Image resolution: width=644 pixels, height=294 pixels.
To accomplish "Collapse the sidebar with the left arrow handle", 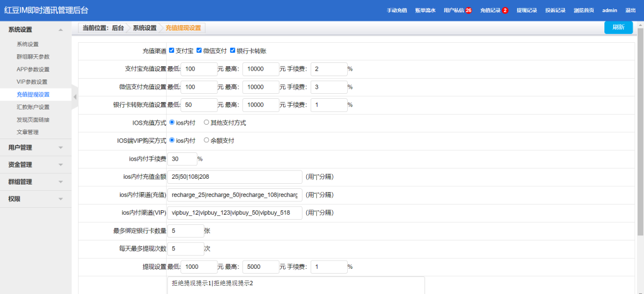I will coord(74,96).
